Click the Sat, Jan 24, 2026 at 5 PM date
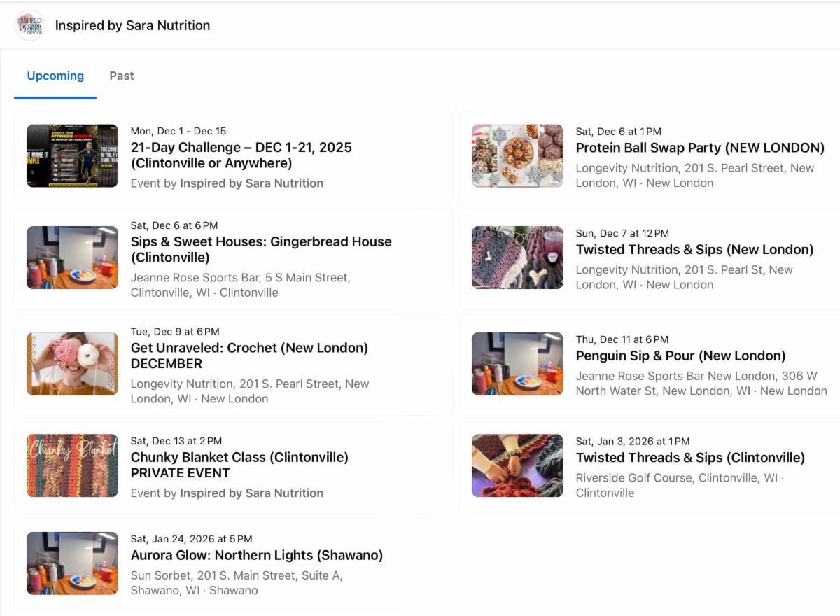Viewport: 840px width, 616px height. pos(192,539)
